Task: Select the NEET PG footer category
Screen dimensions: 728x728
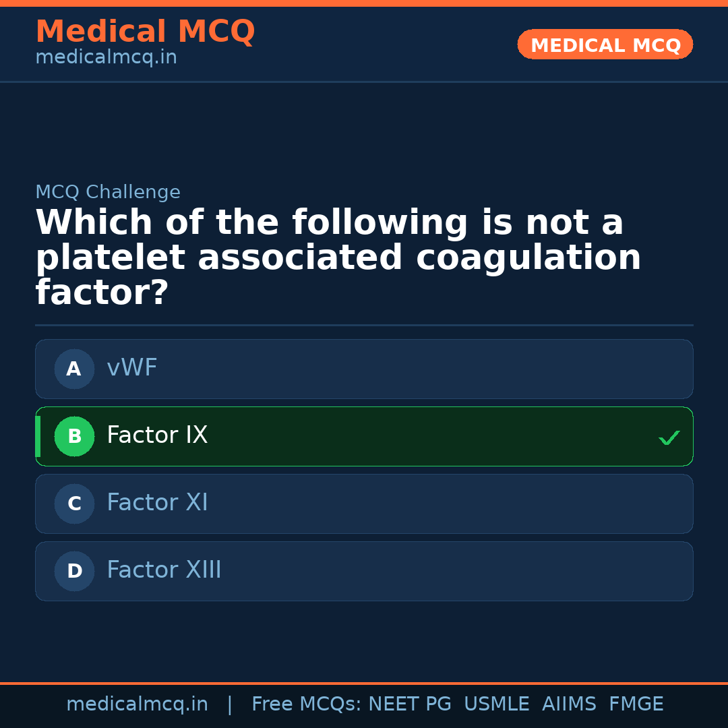Action: [x=409, y=703]
